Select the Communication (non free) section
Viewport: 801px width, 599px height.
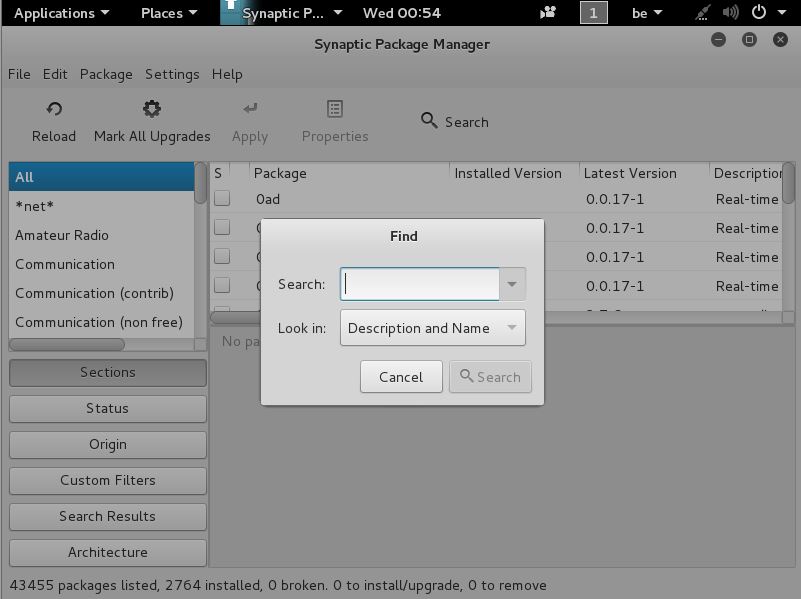101,322
